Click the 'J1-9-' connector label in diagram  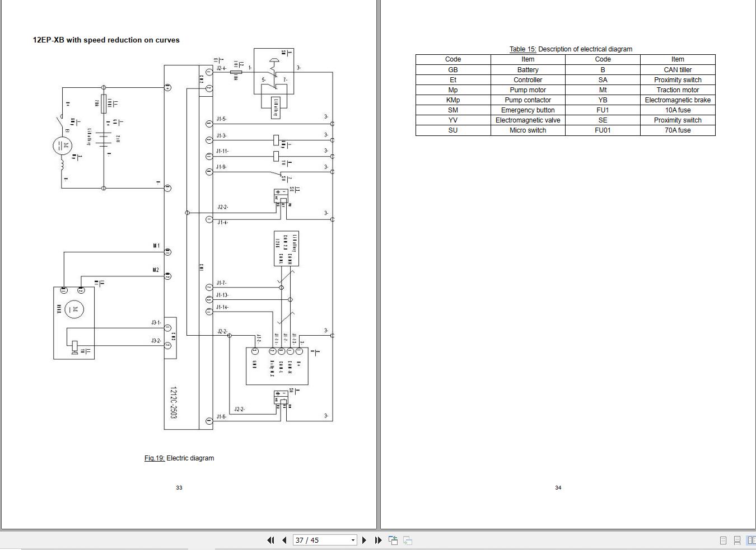(222, 167)
